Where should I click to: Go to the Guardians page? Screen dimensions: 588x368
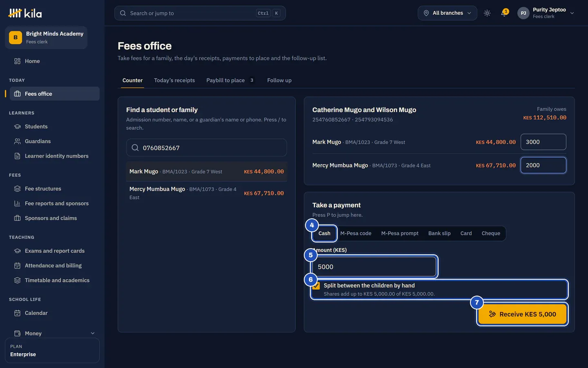pyautogui.click(x=55, y=141)
